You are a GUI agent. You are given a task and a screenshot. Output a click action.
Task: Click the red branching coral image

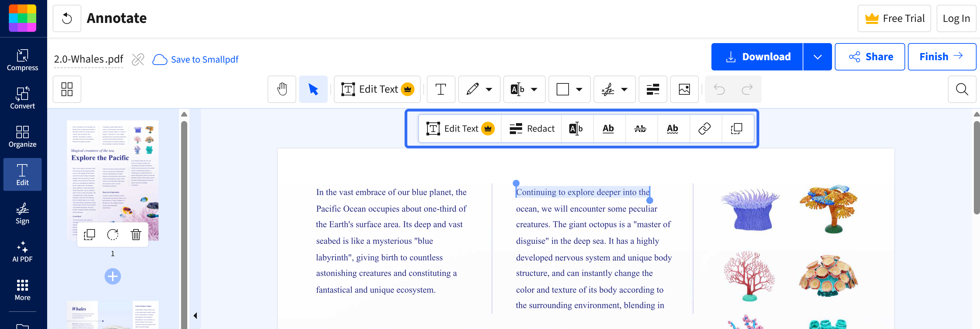[x=749, y=275]
